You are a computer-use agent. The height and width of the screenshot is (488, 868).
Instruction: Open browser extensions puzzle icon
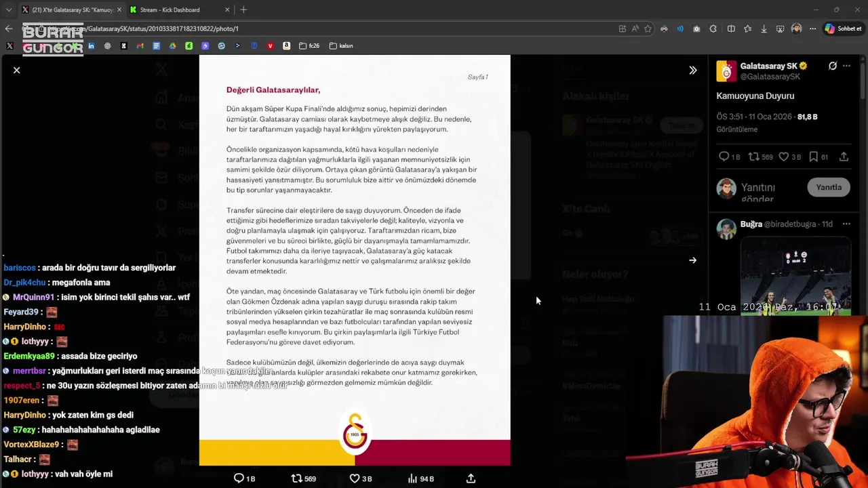[713, 28]
